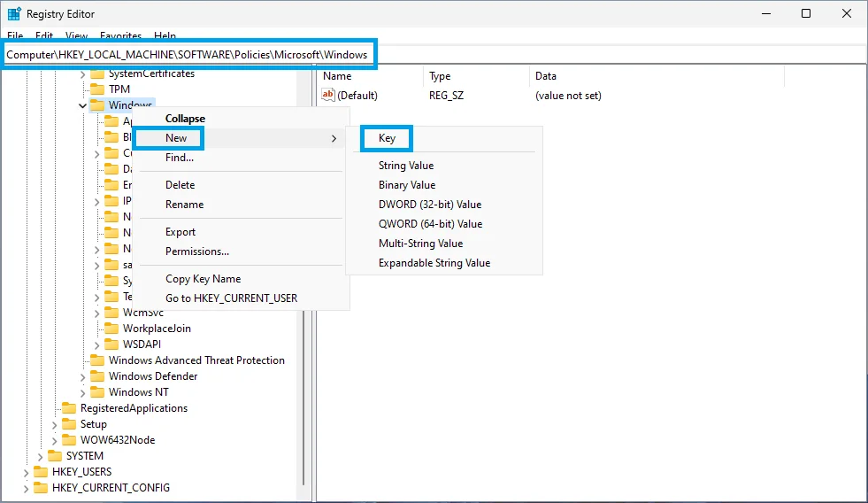
Task: Click the WSDAPI folder icon
Action: 111,344
